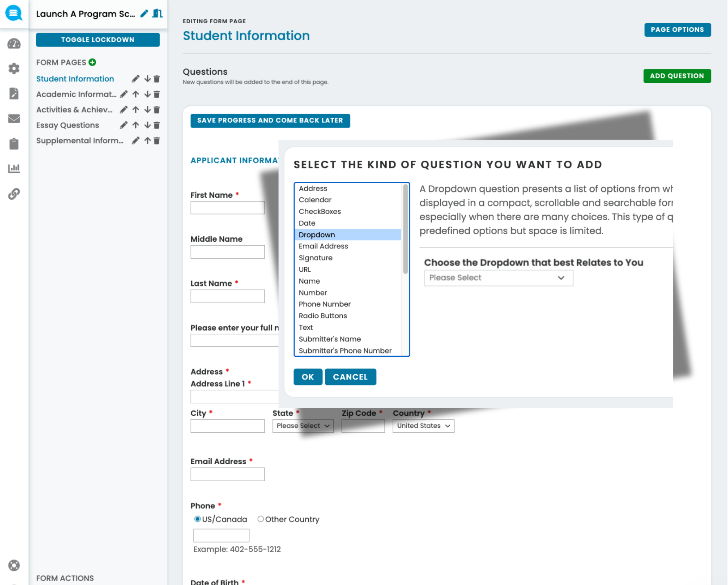Viewport: 728px width, 585px height.
Task: Click the email envelope icon in sidebar
Action: point(14,119)
